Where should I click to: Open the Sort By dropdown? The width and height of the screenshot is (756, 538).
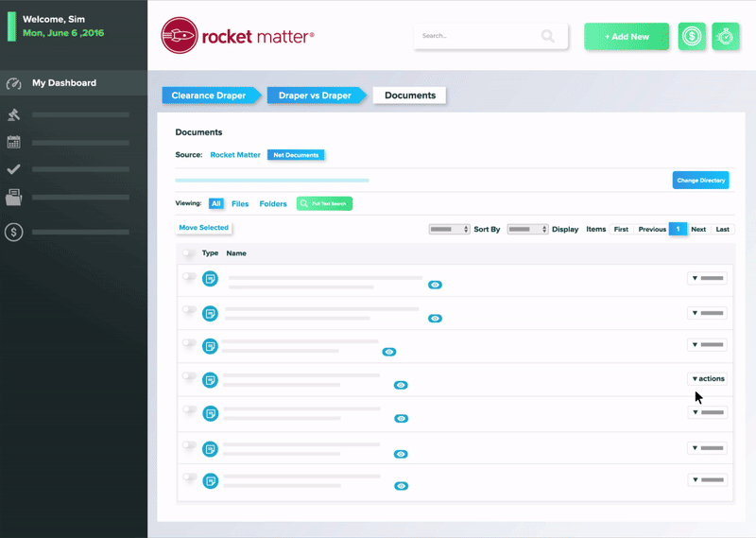point(449,230)
